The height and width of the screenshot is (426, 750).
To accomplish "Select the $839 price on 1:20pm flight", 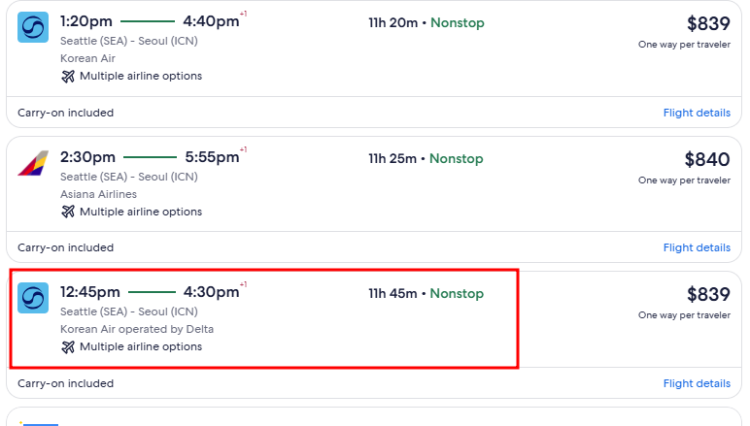I will click(x=708, y=24).
